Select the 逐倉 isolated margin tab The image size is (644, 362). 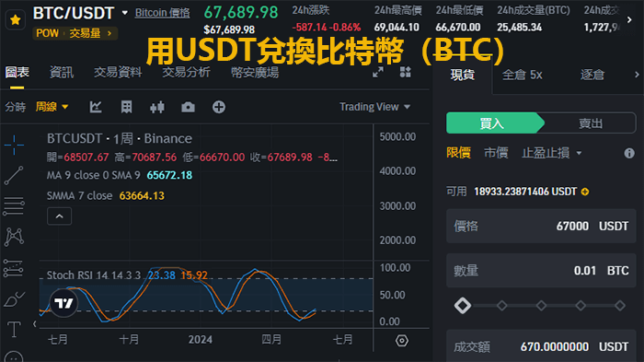tap(592, 75)
